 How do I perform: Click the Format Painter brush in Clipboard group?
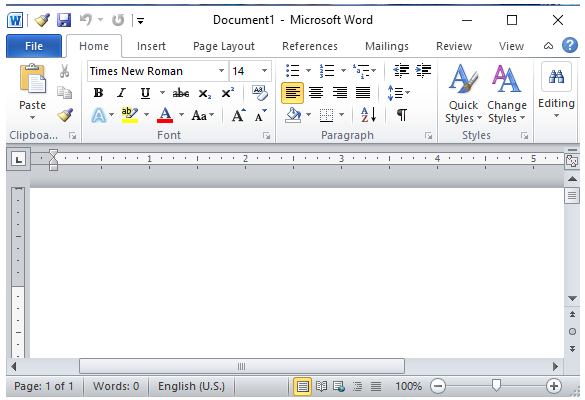65,115
